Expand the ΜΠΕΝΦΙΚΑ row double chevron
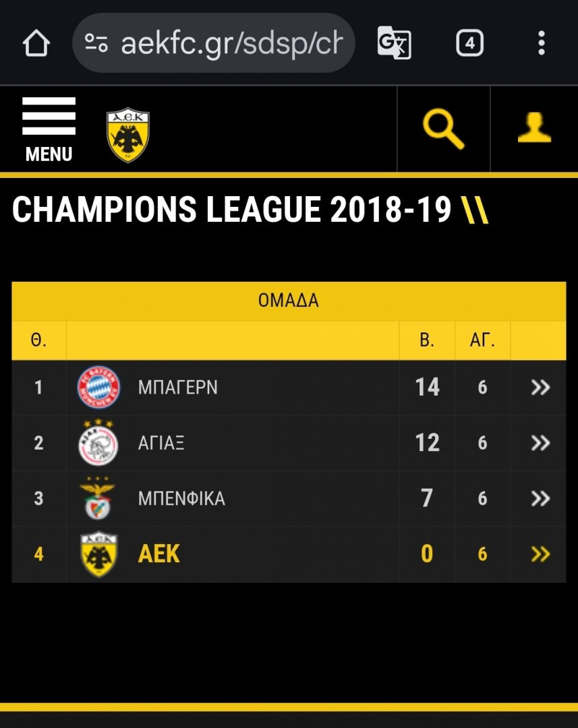 540,499
